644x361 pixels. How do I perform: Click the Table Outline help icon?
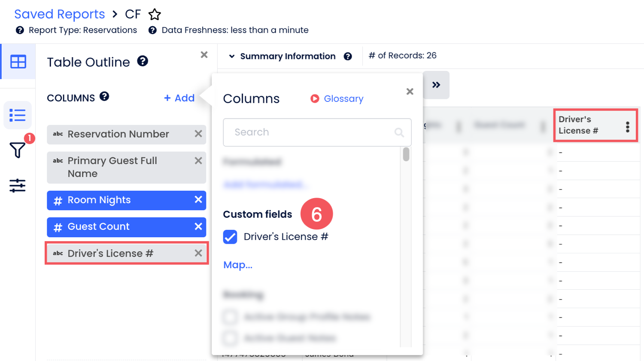click(143, 61)
